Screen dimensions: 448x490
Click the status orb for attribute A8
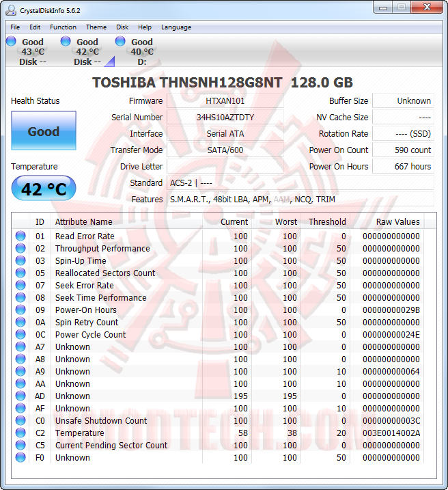point(20,359)
